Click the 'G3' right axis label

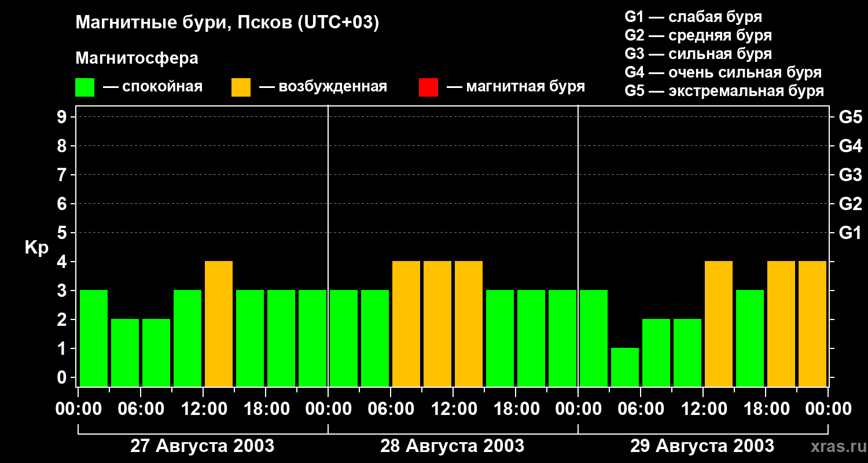click(x=850, y=175)
